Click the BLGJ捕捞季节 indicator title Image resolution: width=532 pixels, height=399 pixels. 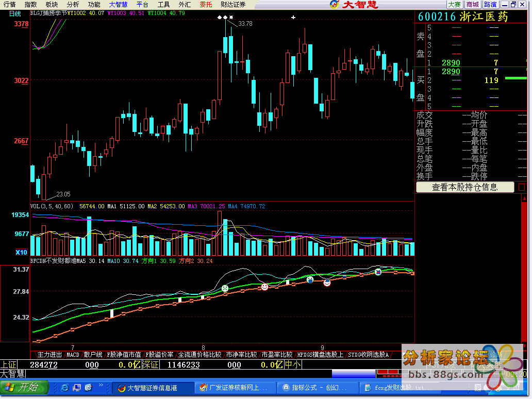tap(48, 13)
